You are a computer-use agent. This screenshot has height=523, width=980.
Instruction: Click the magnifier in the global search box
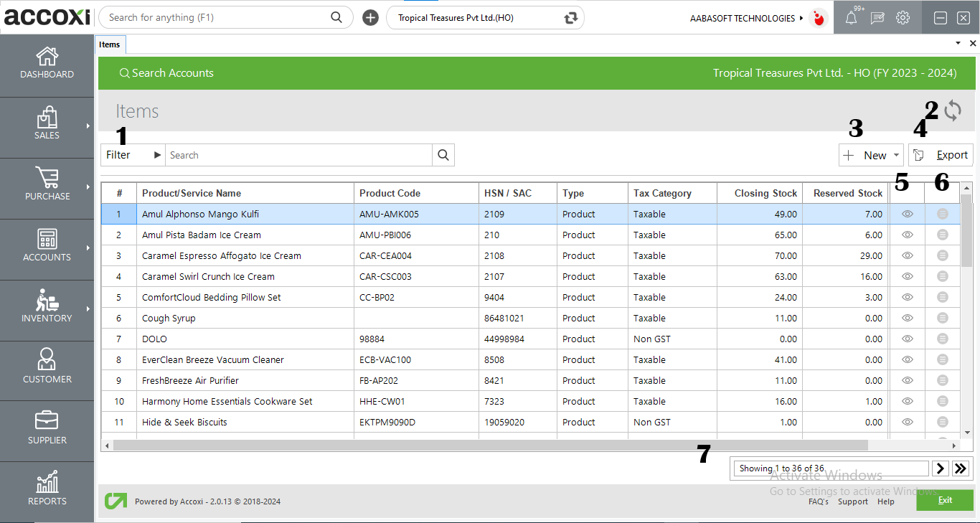[x=336, y=18]
